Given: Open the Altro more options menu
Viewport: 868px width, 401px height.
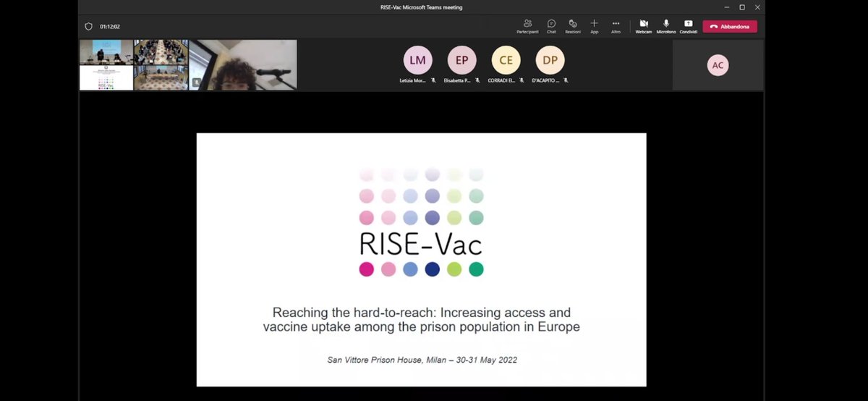Looking at the screenshot, I should coord(616,27).
